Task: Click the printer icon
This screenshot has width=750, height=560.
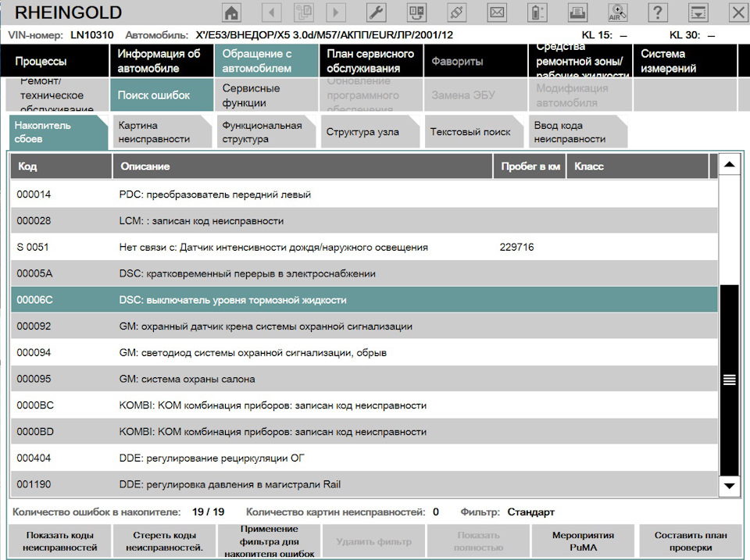Action: pos(577,12)
